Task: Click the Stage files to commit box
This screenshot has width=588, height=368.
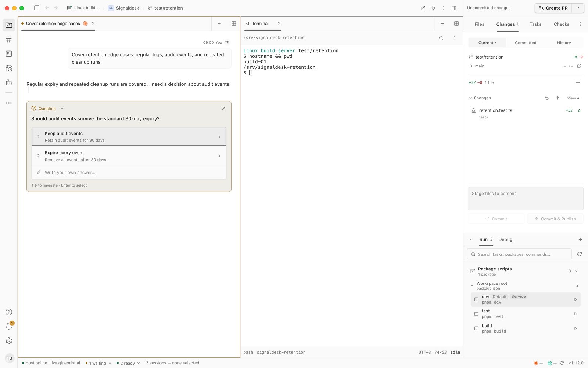Action: [x=526, y=199]
